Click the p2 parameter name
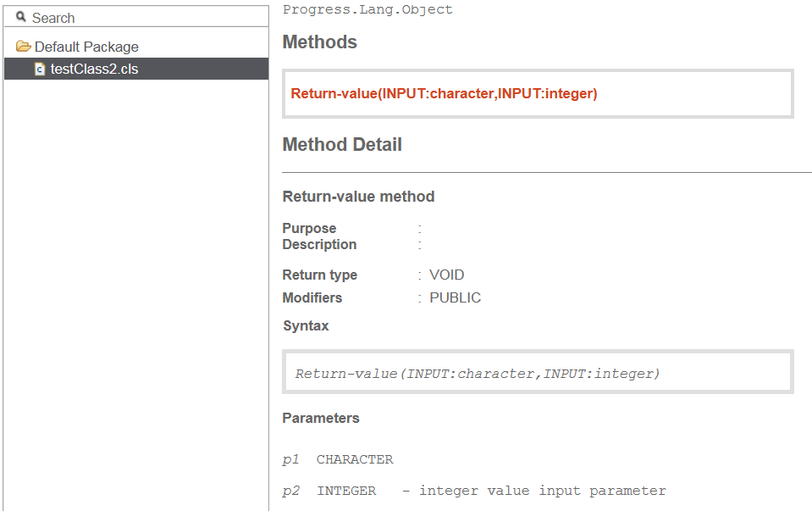Screen dimensions: 812x511 tap(290, 491)
